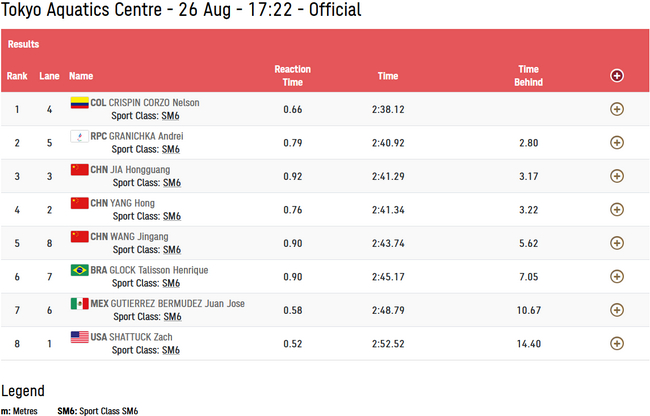Click SM6 class under GRANICHKA Andrei
This screenshot has height=416, width=650.
pyautogui.click(x=171, y=150)
